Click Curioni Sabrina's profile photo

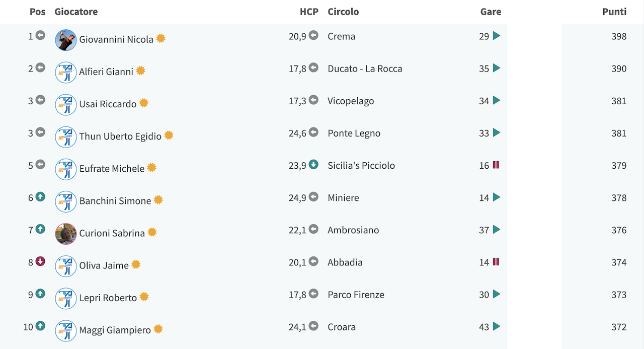pos(66,234)
